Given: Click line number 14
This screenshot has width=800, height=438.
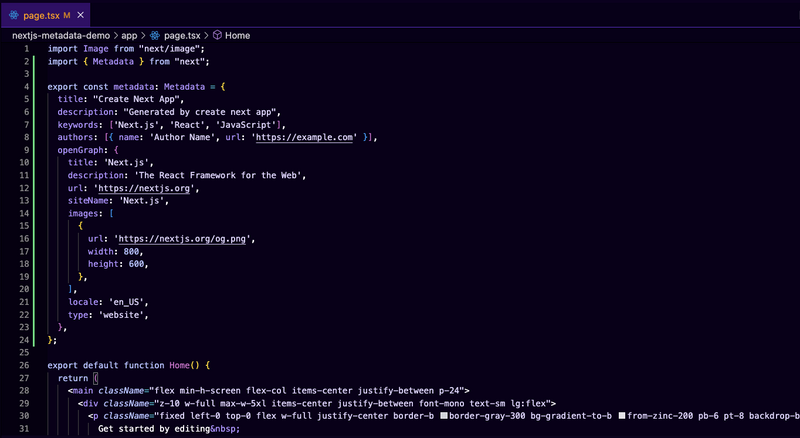Looking at the screenshot, I should (24, 213).
